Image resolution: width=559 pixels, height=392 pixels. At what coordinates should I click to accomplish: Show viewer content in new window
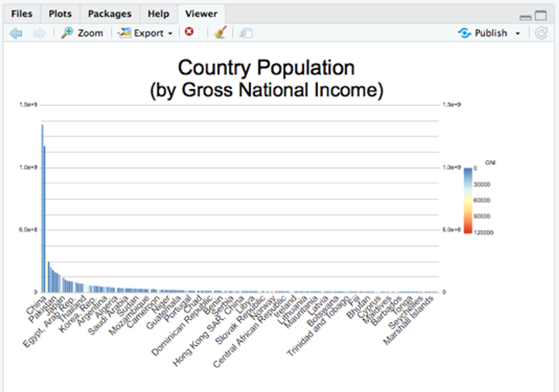click(246, 33)
